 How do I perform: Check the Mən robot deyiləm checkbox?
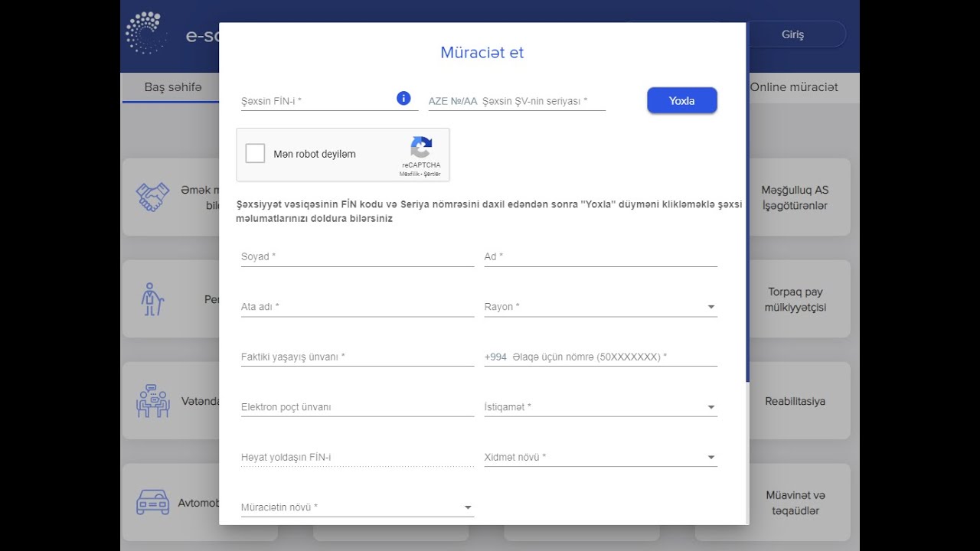click(x=255, y=153)
